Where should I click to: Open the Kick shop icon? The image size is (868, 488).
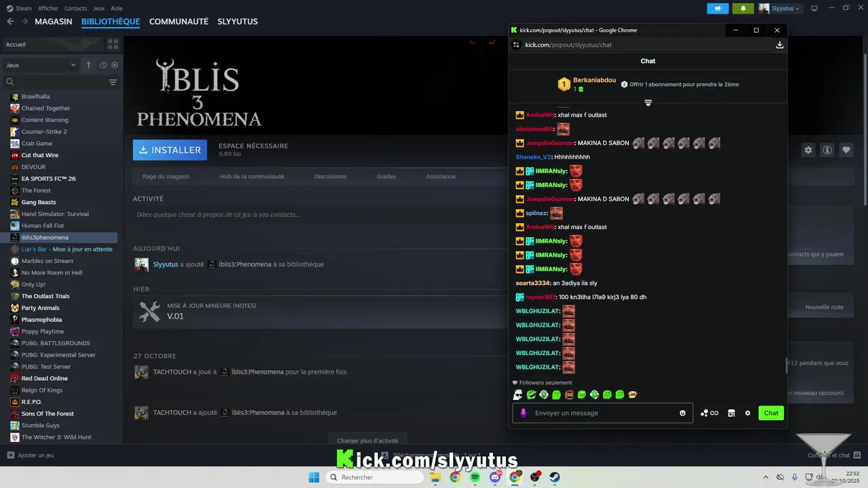[x=731, y=413]
